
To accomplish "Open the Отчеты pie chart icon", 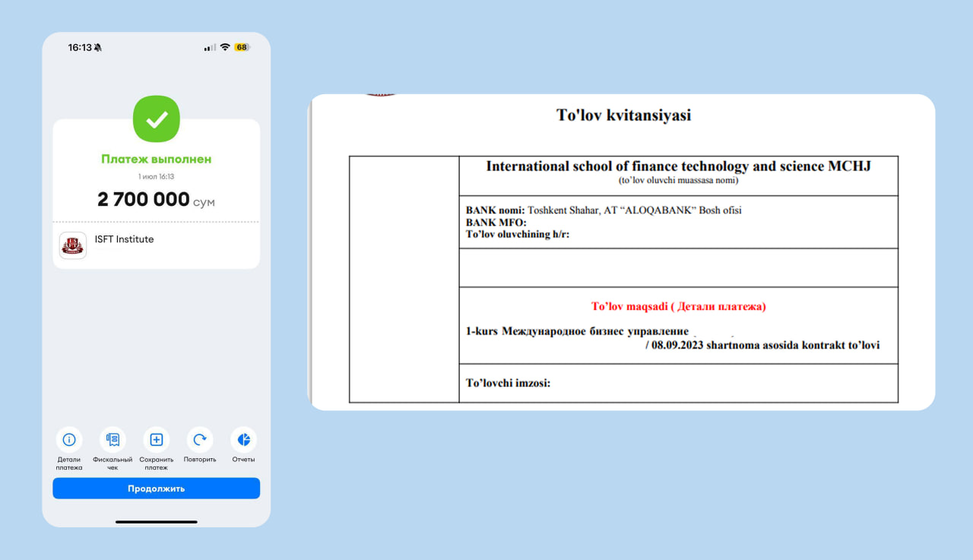I will coord(243,440).
